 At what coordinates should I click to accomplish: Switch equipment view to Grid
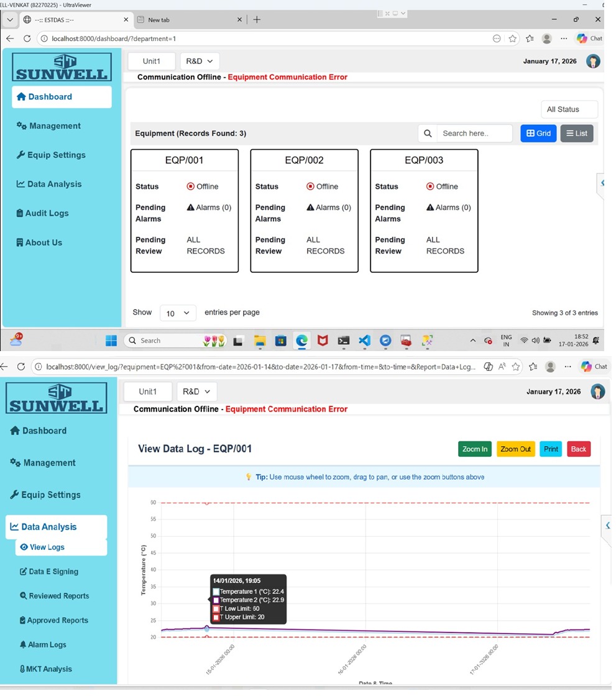(x=538, y=134)
